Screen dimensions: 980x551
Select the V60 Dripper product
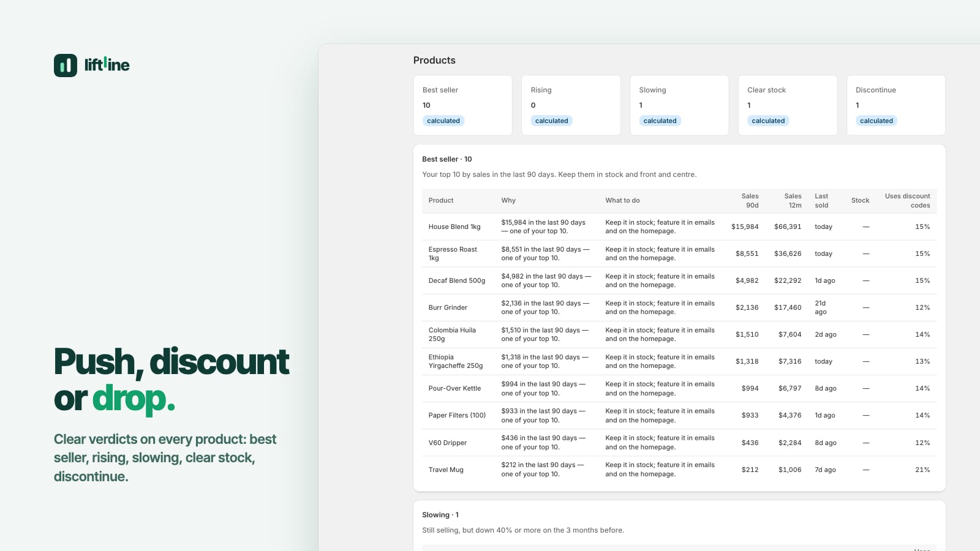(x=447, y=443)
